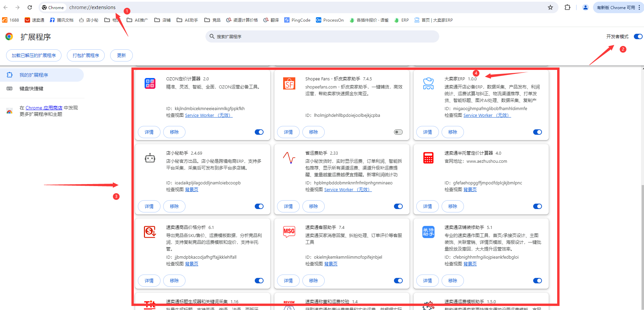Open the 翻译 bookmark
The image size is (644, 310).
271,20
